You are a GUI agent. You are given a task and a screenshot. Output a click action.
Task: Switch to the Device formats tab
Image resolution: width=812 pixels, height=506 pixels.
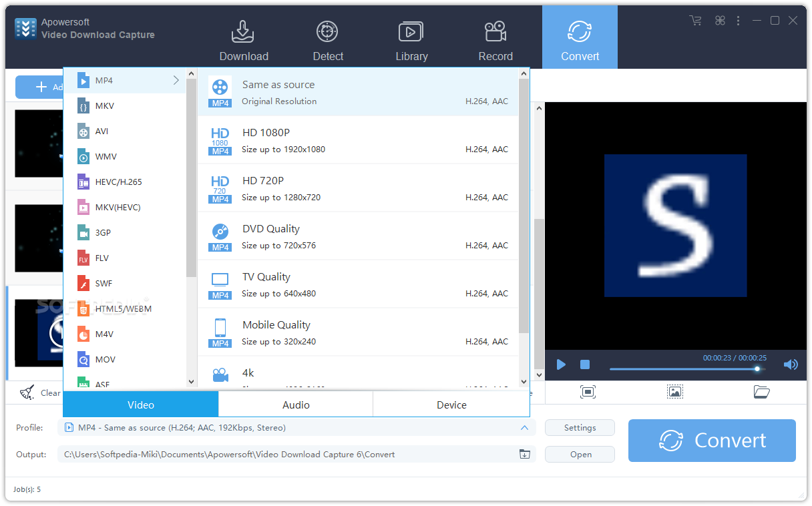click(x=451, y=405)
